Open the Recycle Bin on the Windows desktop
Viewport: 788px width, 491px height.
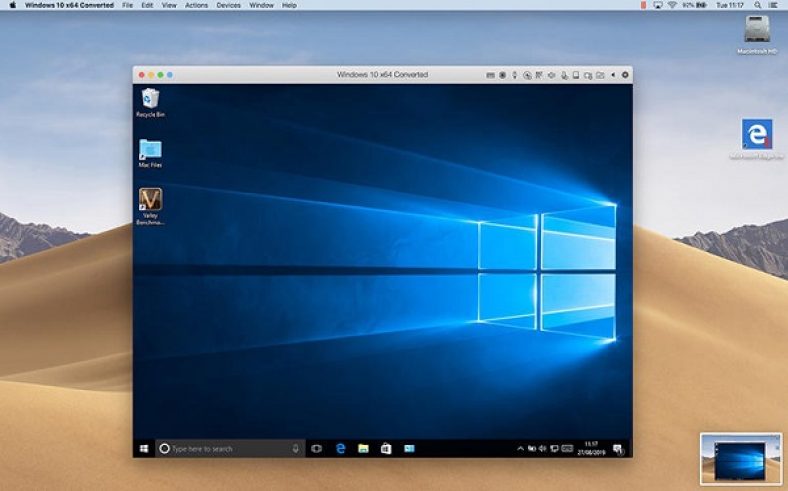point(150,103)
